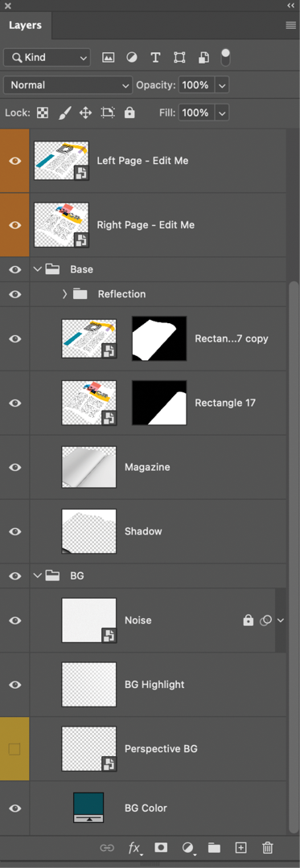Viewport: 300px width, 868px height.
Task: Click the link layers icon
Action: (x=107, y=848)
